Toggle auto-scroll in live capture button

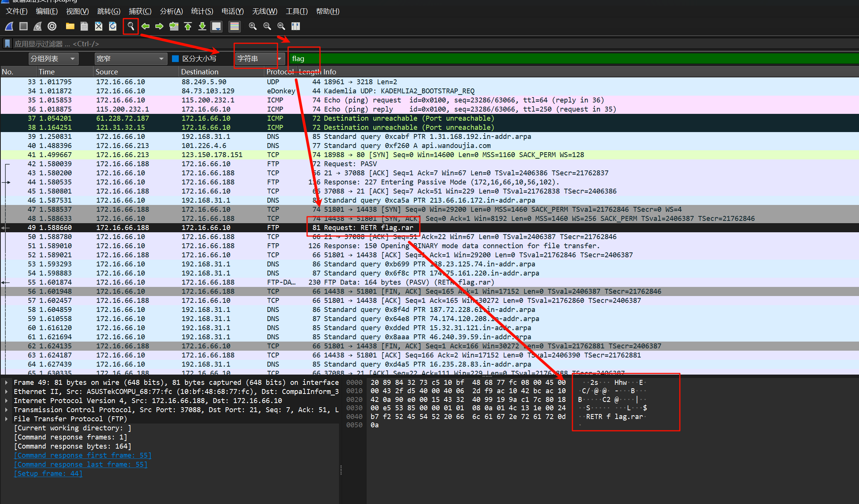point(216,26)
